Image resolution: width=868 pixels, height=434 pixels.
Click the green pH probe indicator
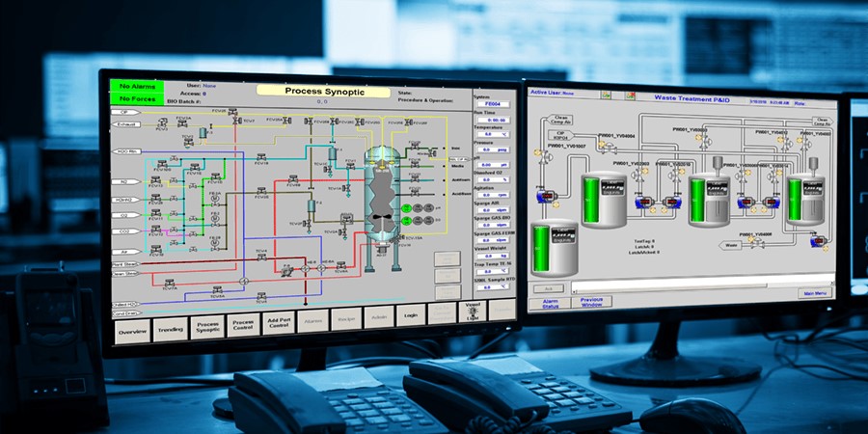406,208
